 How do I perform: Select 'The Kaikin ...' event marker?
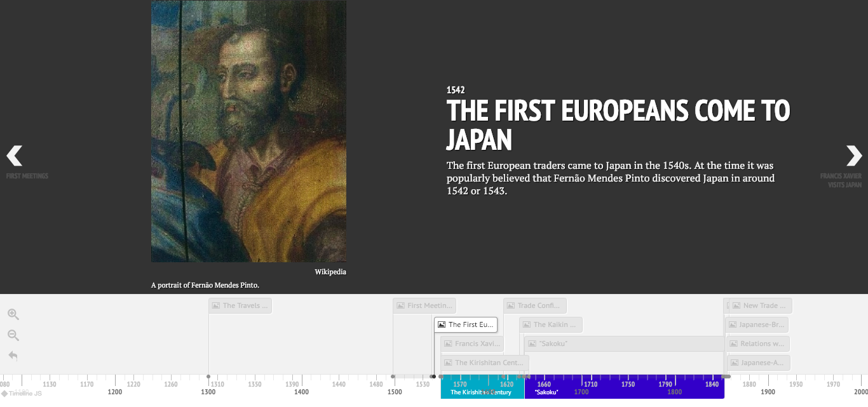550,324
